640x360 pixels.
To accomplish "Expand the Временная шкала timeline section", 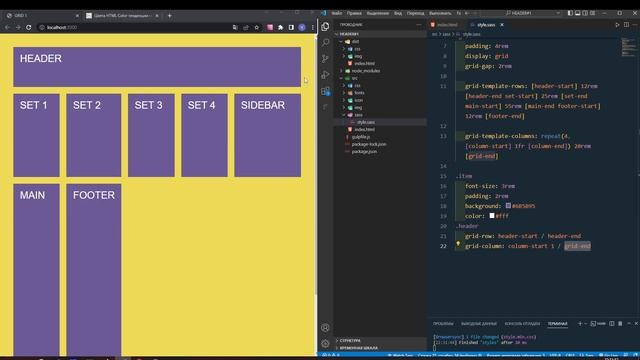I will point(380,348).
